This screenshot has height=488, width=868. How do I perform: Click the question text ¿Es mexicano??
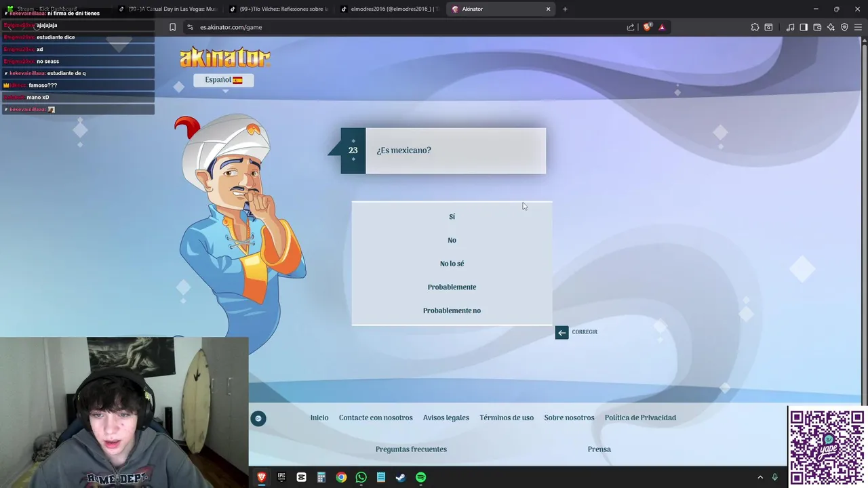point(403,150)
